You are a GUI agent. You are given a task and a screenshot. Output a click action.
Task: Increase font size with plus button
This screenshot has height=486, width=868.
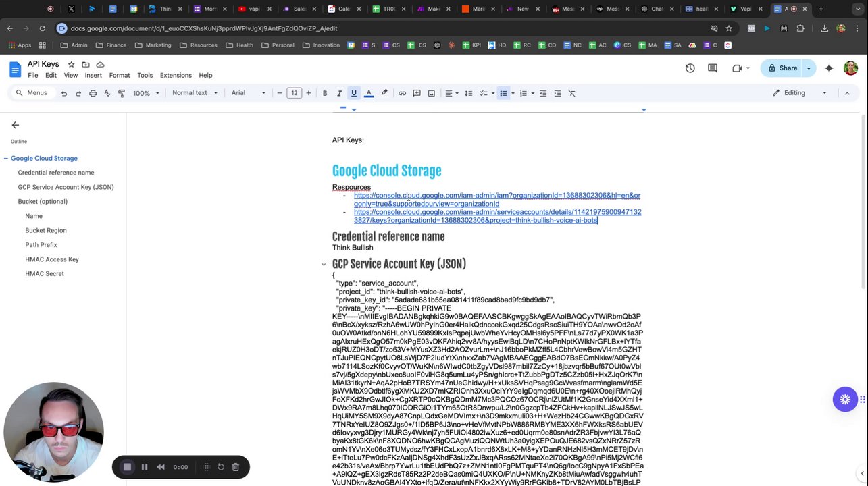[x=309, y=93]
